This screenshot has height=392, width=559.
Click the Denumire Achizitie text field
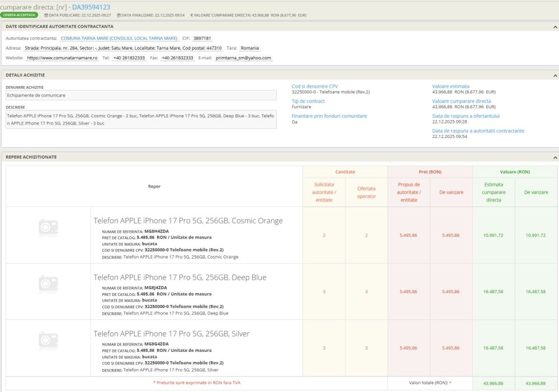[141, 95]
